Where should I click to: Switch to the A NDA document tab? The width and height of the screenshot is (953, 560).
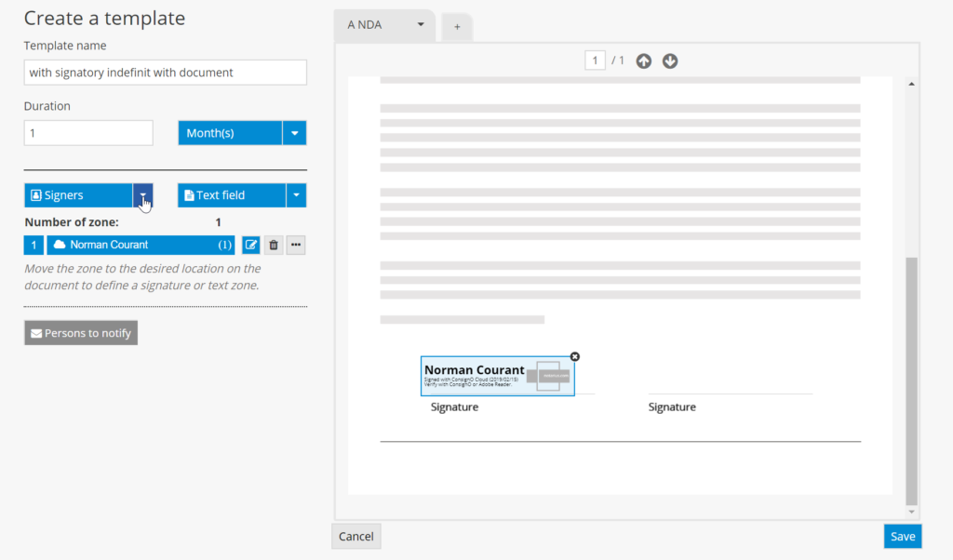(372, 25)
